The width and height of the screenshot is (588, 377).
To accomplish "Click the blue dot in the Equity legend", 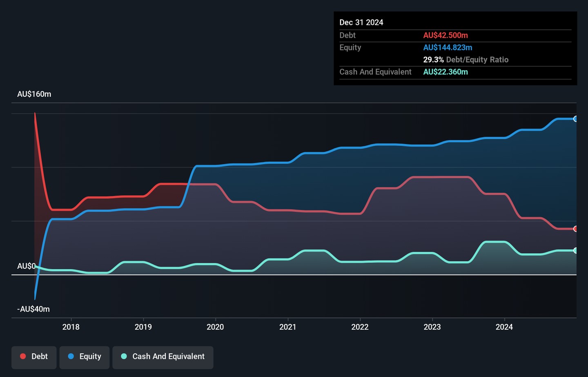I will click(71, 356).
